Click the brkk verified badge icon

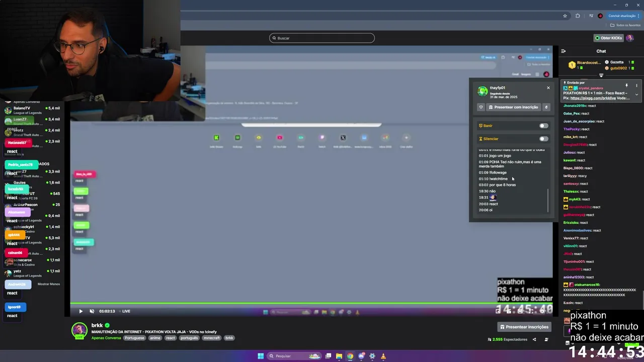pos(107,325)
